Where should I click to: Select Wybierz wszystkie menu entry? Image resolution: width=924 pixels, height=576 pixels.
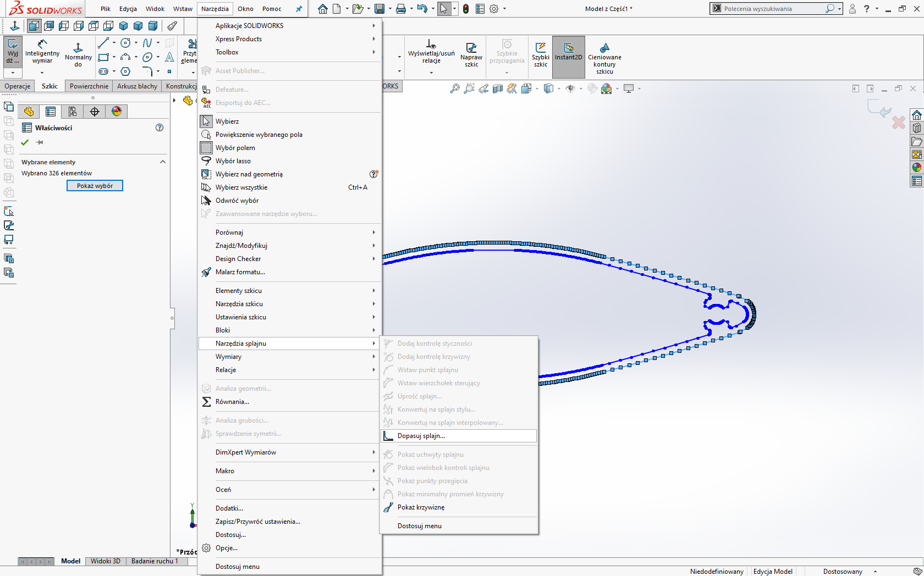point(289,187)
